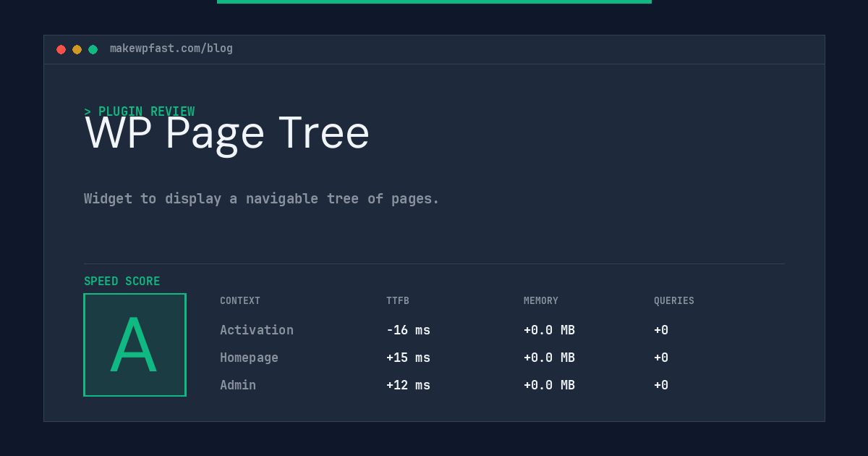Click the -16 ms TTFB value

click(x=408, y=330)
